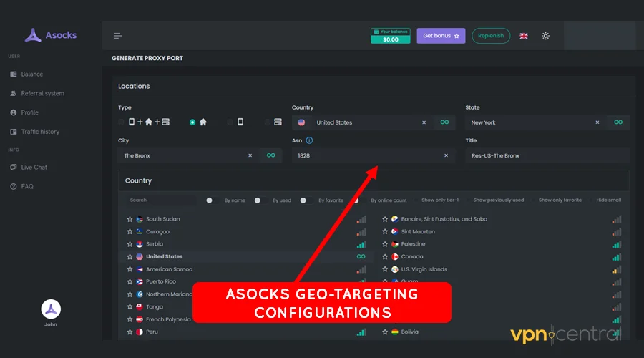Image resolution: width=644 pixels, height=358 pixels.
Task: Click the Asn input field
Action: click(374, 155)
